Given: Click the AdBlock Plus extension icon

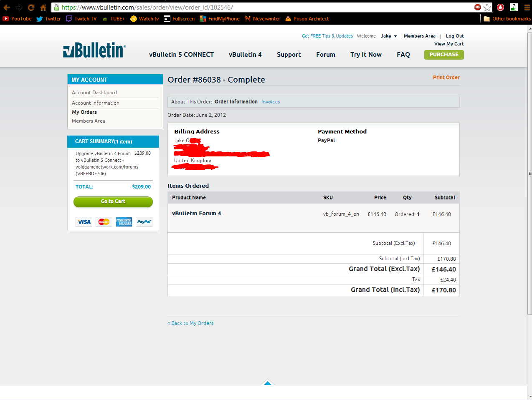Looking at the screenshot, I should click(478, 7).
